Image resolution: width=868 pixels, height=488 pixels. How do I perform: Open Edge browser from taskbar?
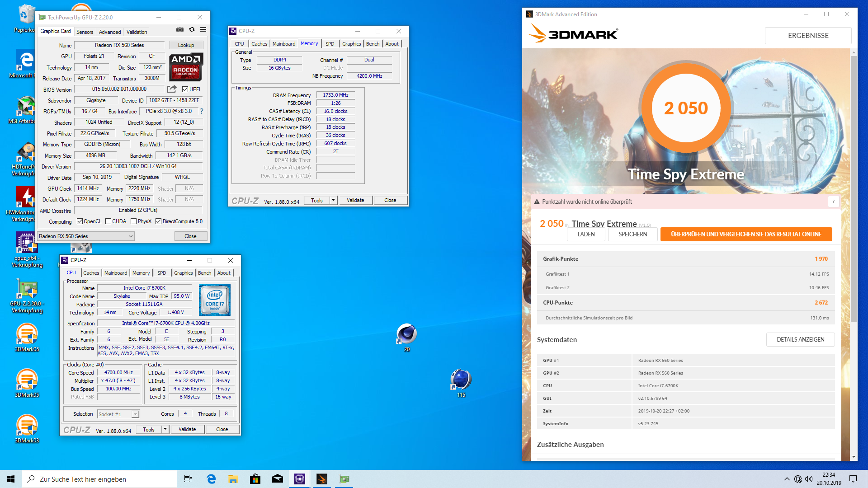211,479
